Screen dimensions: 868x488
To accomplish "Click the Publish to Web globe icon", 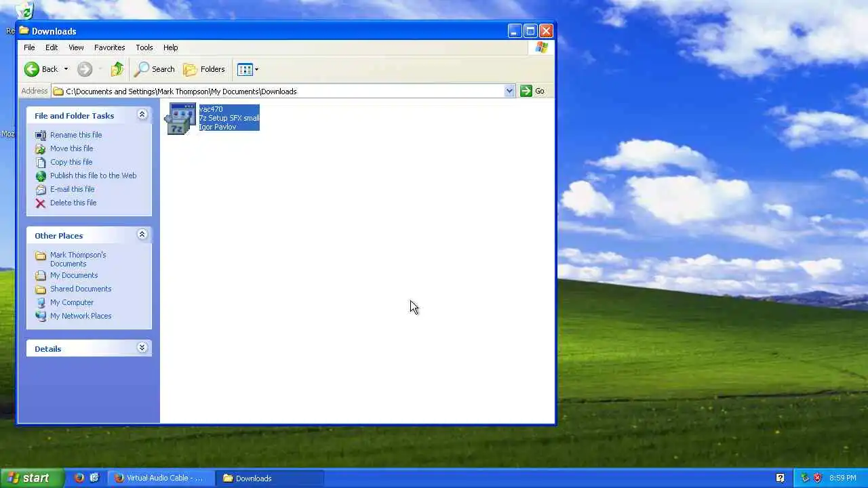I will click(x=41, y=176).
